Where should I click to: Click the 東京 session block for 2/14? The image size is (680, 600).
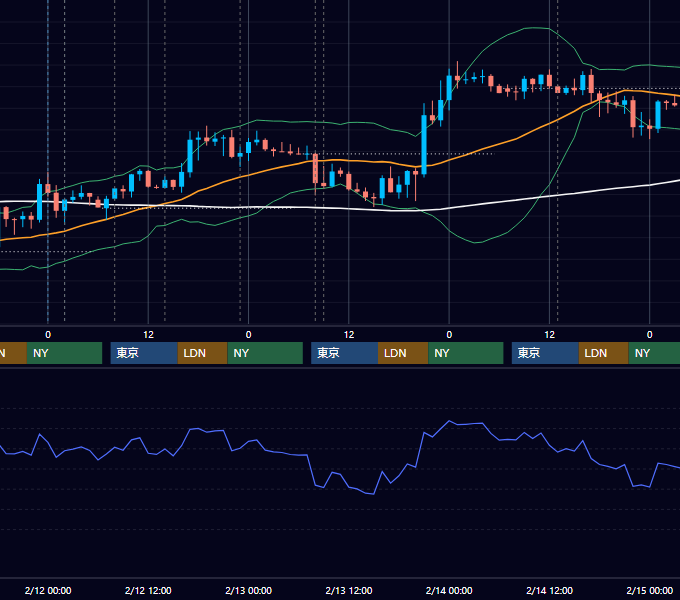(545, 353)
